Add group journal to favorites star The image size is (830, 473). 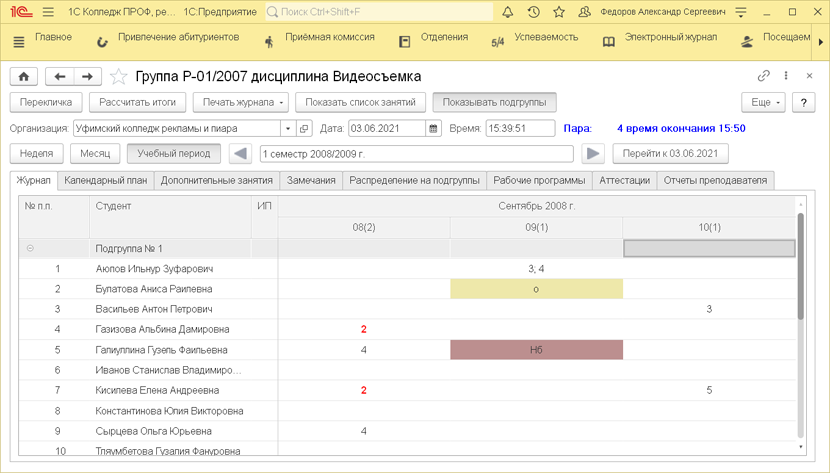119,77
